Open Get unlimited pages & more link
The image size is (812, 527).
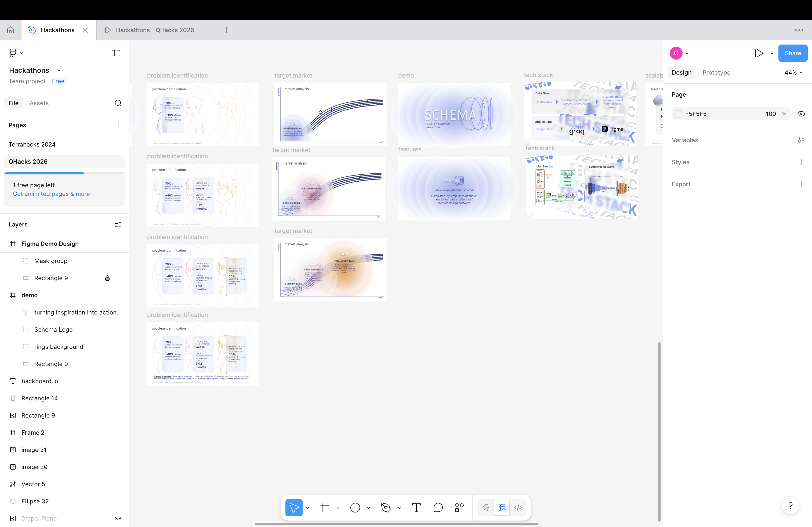coord(51,194)
